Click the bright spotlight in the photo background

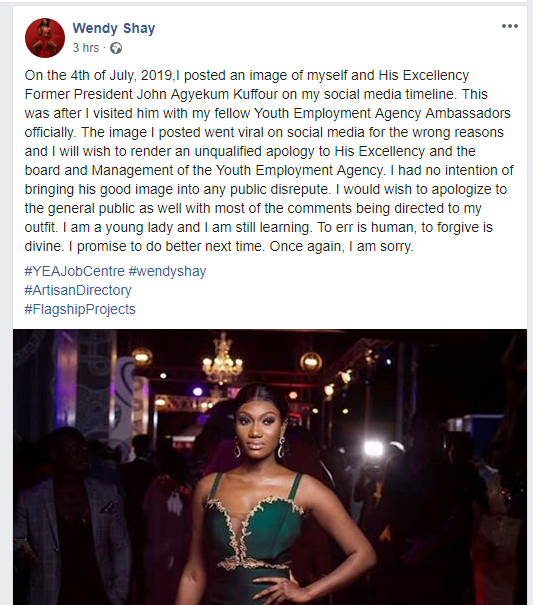(374, 449)
